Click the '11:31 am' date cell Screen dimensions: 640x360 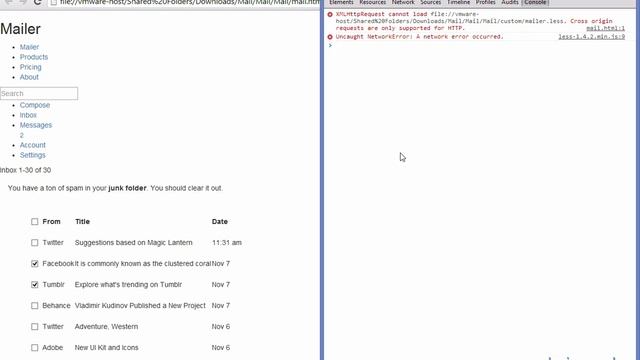[227, 243]
